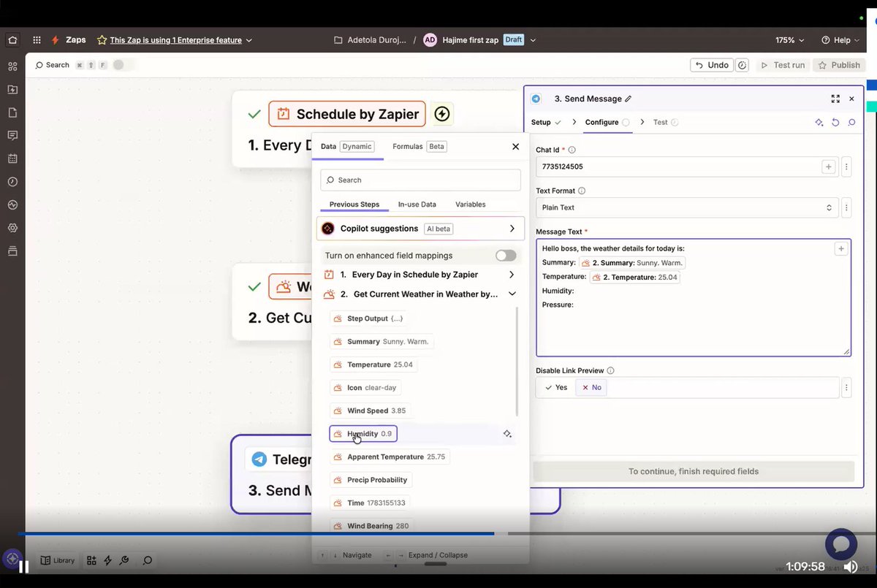Expand chevron beside Enterprise feature notice
877x588 pixels.
pyautogui.click(x=249, y=40)
